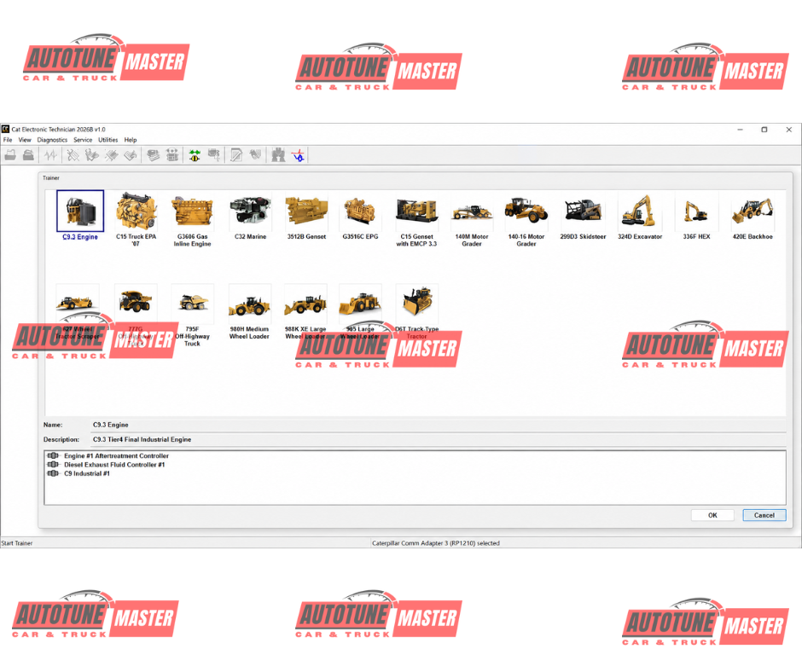Click the Print toolbar icon
The width and height of the screenshot is (802, 672).
click(x=29, y=155)
